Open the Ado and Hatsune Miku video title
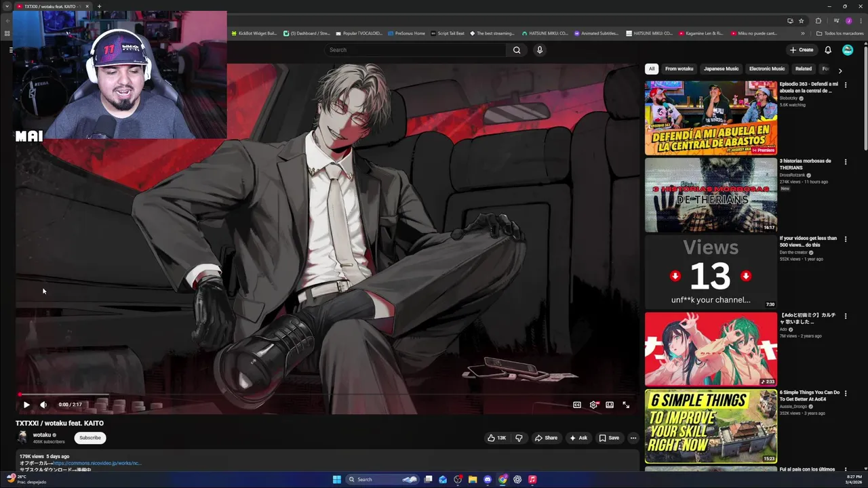Image resolution: width=868 pixels, height=488 pixels. pyautogui.click(x=808, y=319)
